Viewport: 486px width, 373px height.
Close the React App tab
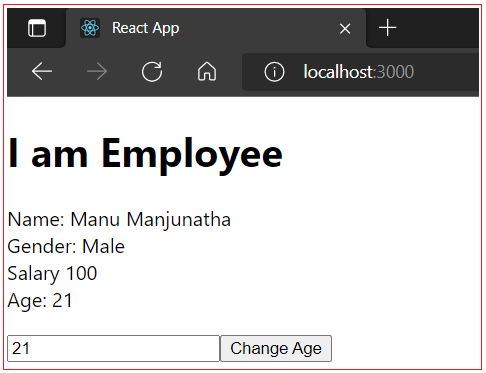tap(345, 29)
